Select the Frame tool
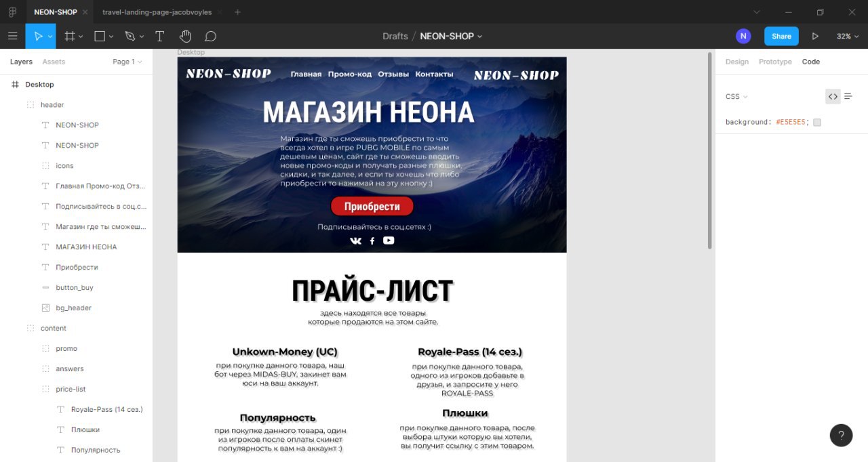 point(69,36)
